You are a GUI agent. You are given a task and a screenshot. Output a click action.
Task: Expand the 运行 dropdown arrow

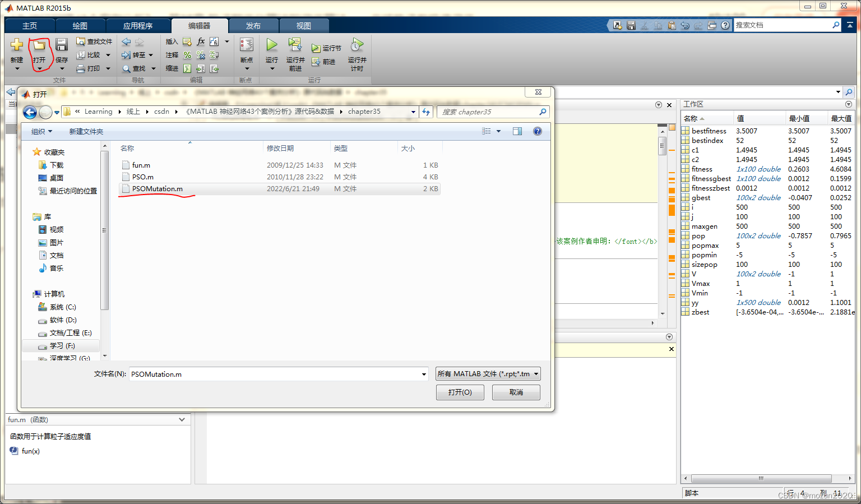pyautogui.click(x=272, y=68)
